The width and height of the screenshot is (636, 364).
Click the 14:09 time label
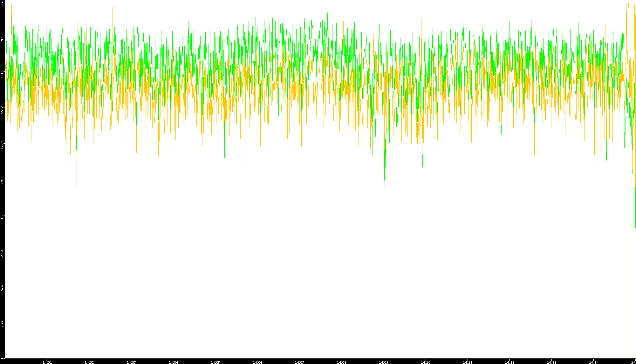click(383, 362)
